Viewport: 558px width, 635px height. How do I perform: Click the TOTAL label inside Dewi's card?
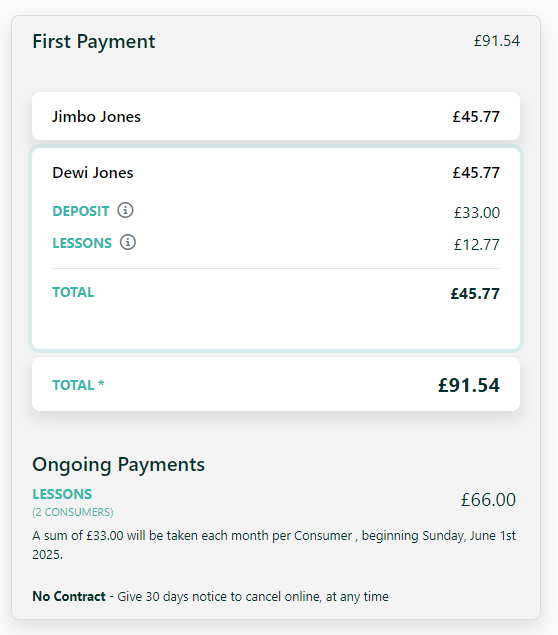pyautogui.click(x=73, y=292)
